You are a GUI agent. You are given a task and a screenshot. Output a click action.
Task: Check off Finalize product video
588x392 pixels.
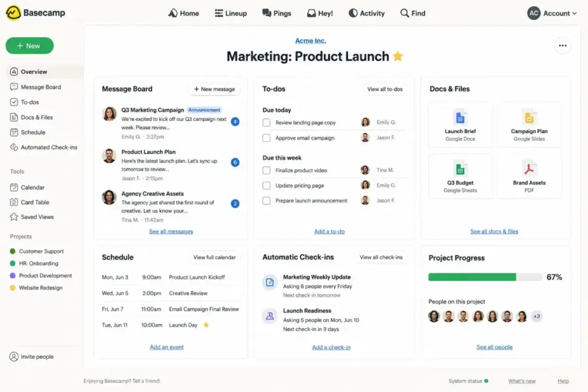tap(266, 170)
